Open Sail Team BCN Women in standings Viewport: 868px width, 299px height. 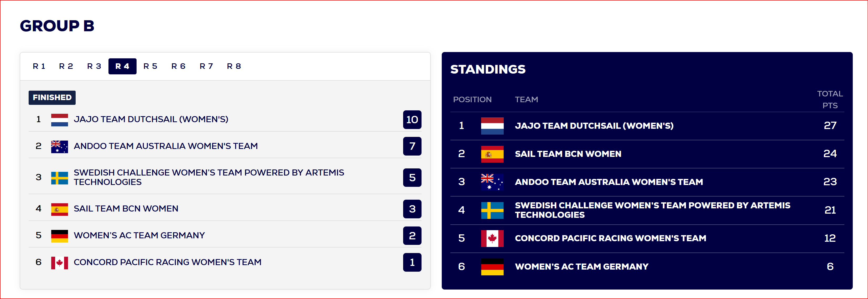[x=568, y=154]
